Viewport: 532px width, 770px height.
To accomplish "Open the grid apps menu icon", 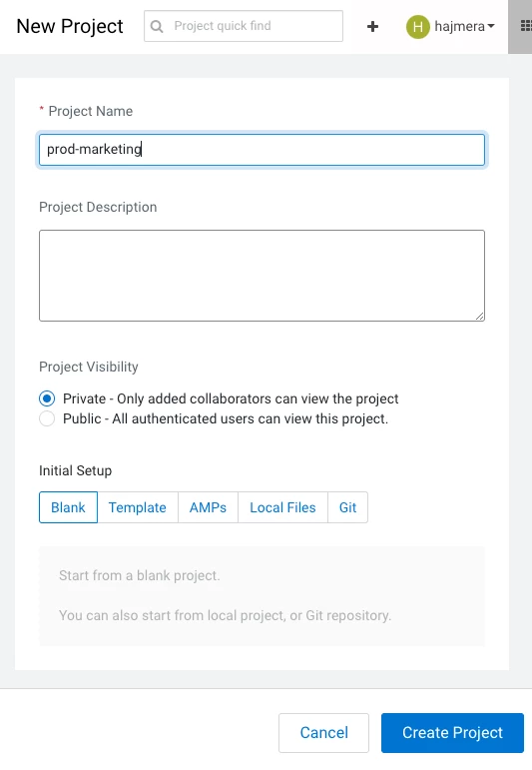I will tap(525, 26).
